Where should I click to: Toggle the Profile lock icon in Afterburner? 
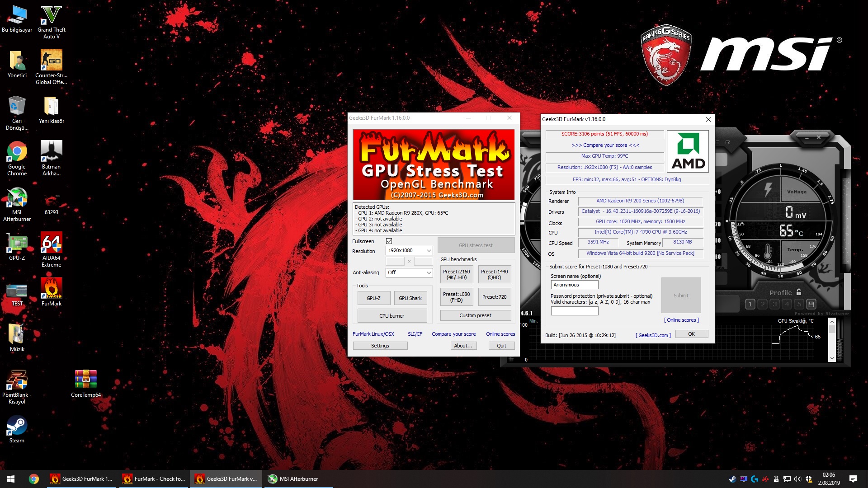[799, 292]
